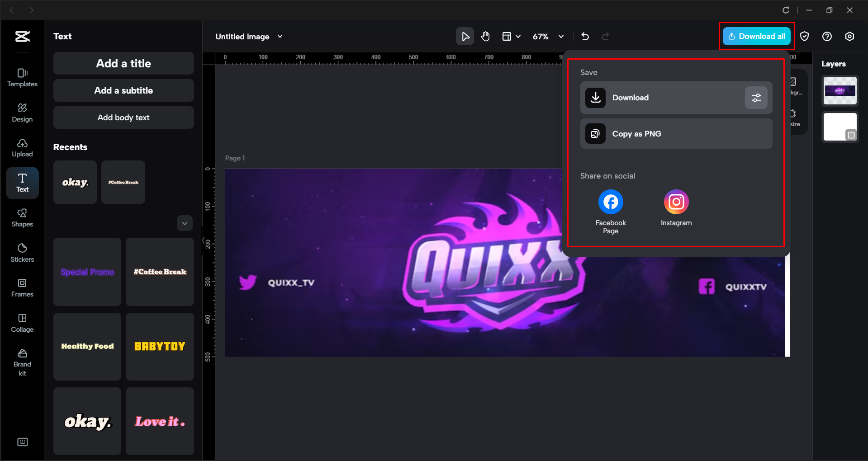
Task: Open the Stickers panel
Action: tap(22, 252)
